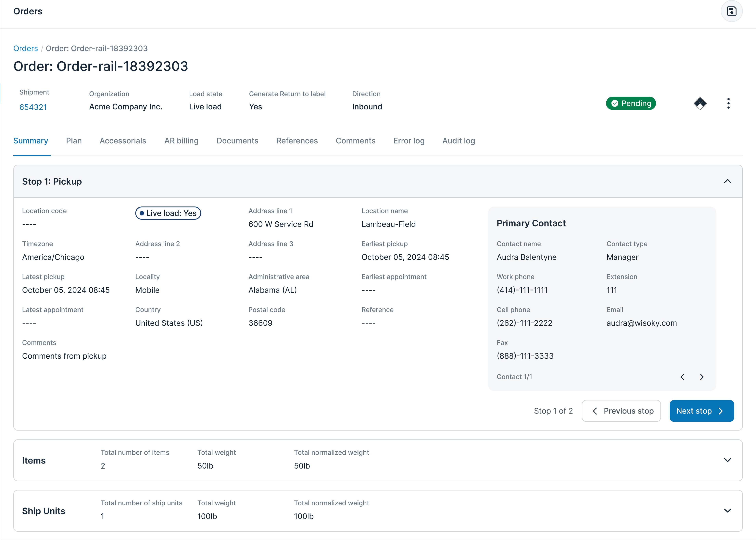Screen dimensions: 756x544
Task: Open the Accessorials tab
Action: coord(123,141)
